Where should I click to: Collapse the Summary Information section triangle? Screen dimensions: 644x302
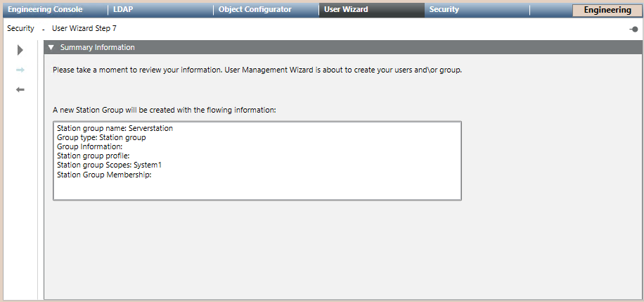pyautogui.click(x=51, y=47)
